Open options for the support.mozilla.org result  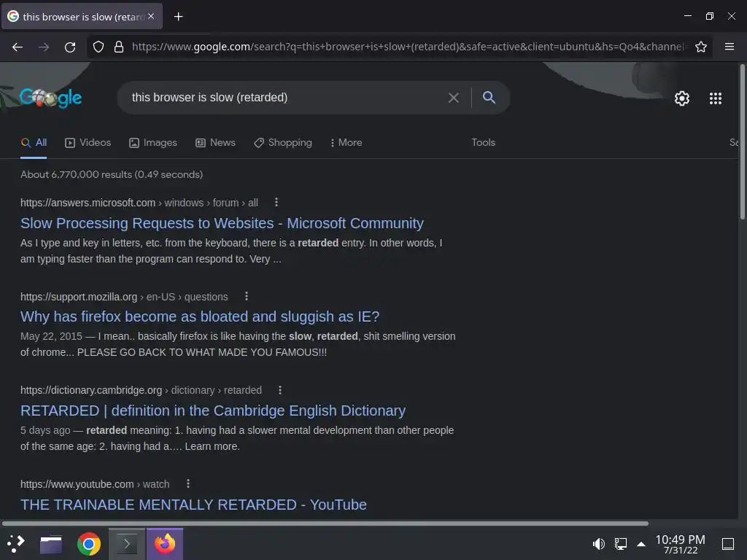[247, 296]
